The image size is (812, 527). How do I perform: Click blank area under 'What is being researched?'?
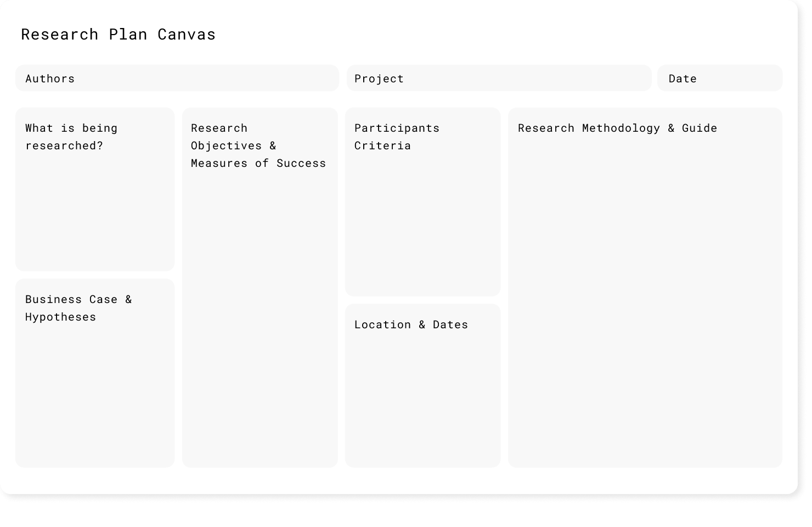point(95,214)
